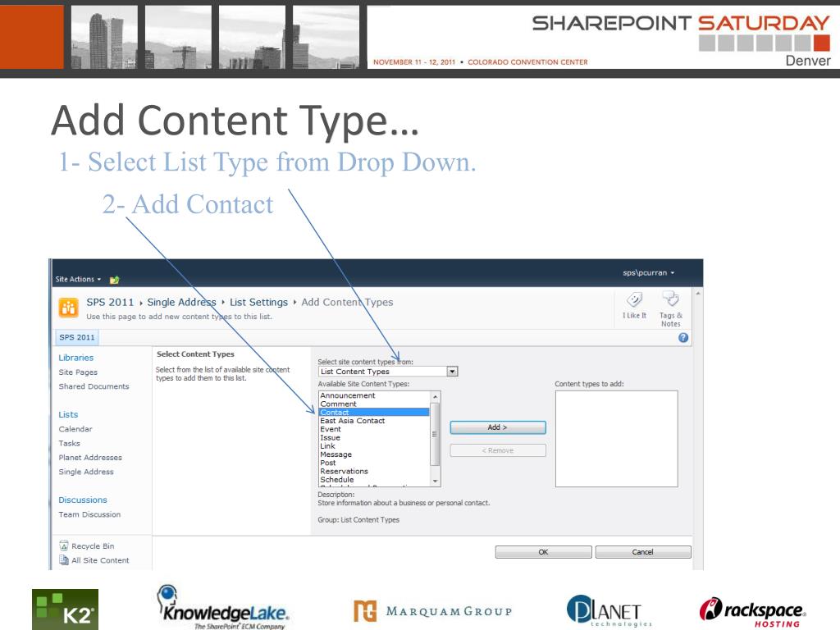This screenshot has height=630, width=840.
Task: Open the Site Actions menu
Action: pyautogui.click(x=78, y=279)
